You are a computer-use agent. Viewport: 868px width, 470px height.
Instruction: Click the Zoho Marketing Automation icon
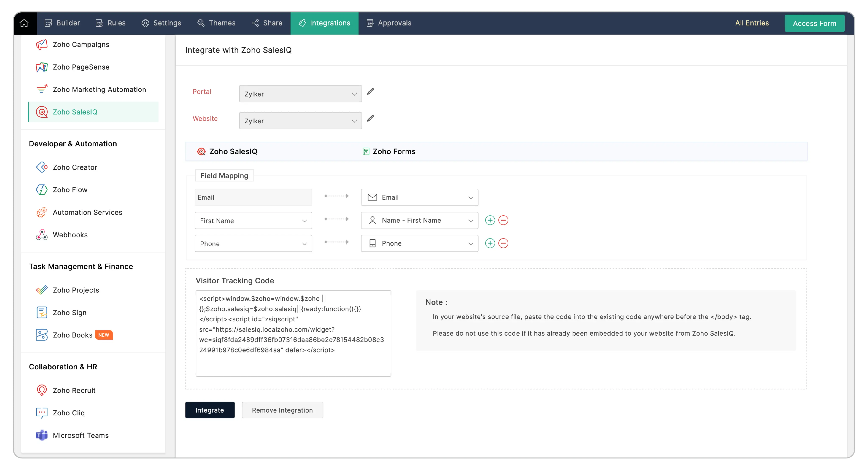pos(42,89)
